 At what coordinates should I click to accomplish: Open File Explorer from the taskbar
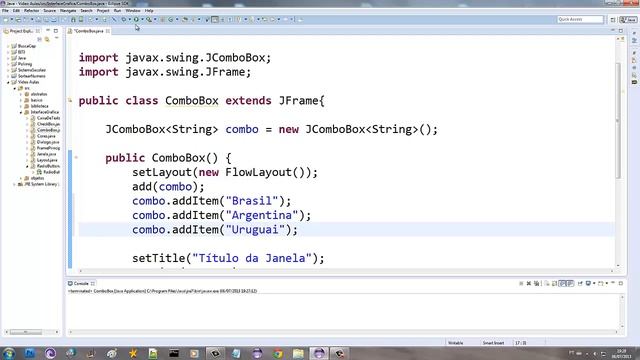point(298,353)
